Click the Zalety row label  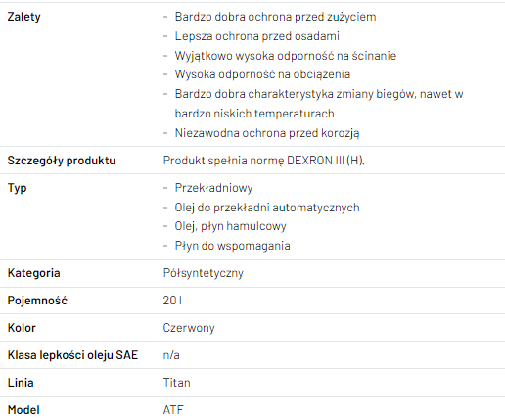coord(23,17)
